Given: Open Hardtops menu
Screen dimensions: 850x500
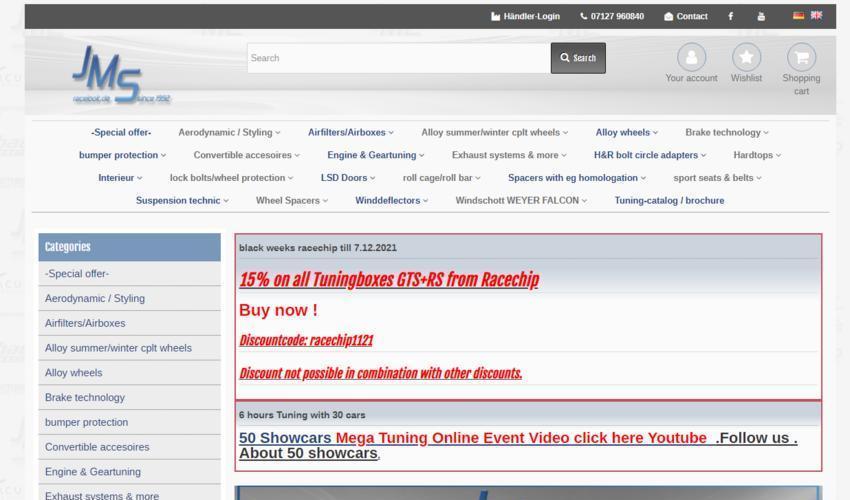Looking at the screenshot, I should (757, 155).
